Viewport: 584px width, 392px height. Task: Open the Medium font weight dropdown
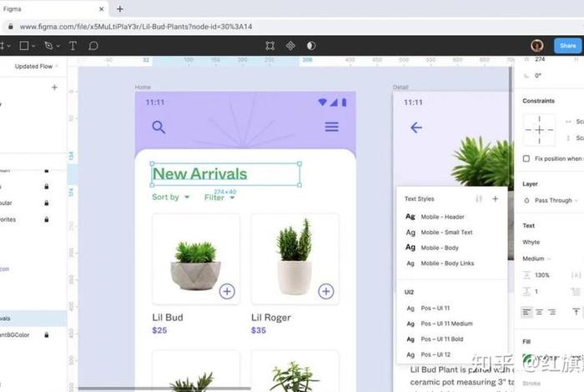tap(536, 259)
